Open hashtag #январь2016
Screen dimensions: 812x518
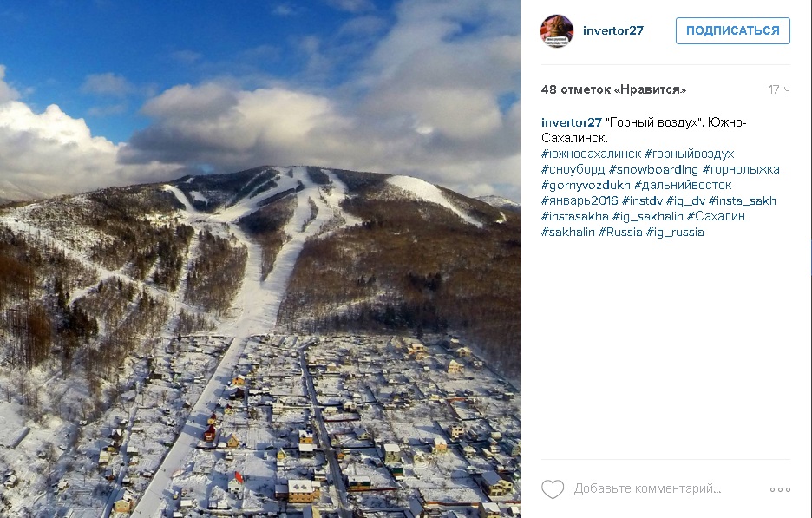580,201
